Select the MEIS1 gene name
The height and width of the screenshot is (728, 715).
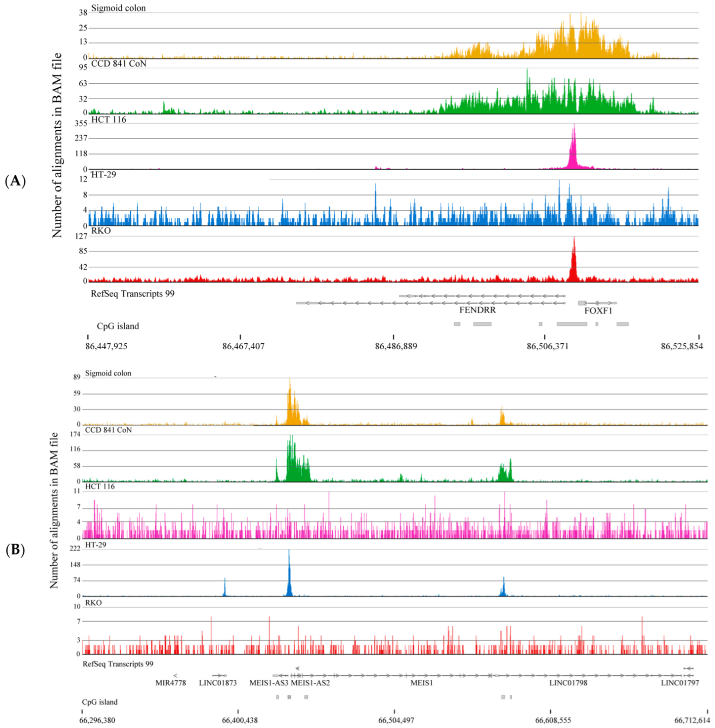click(421, 683)
